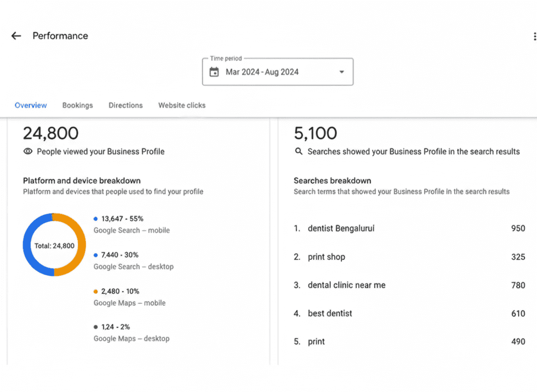This screenshot has height=392, width=537.
Task: Click the Performance page title
Action: click(x=60, y=36)
